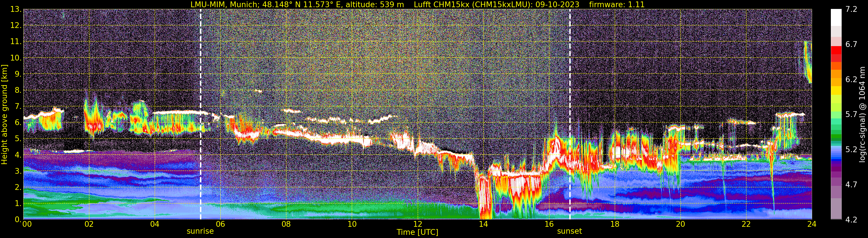
Task: Click the y-axis tick label '9.'
Action: (x=18, y=74)
